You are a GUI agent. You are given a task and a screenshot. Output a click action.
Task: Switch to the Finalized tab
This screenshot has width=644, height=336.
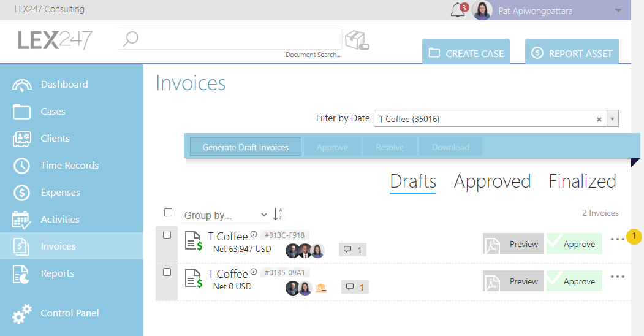(582, 181)
